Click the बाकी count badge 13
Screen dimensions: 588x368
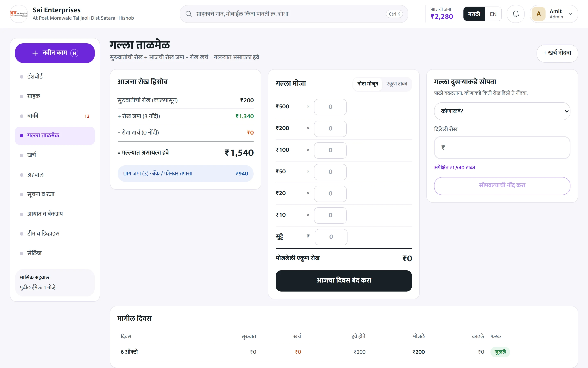pyautogui.click(x=87, y=116)
